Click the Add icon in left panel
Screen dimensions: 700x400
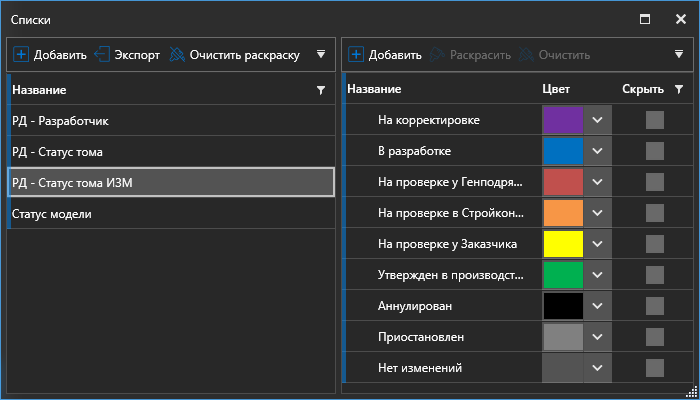coord(22,55)
